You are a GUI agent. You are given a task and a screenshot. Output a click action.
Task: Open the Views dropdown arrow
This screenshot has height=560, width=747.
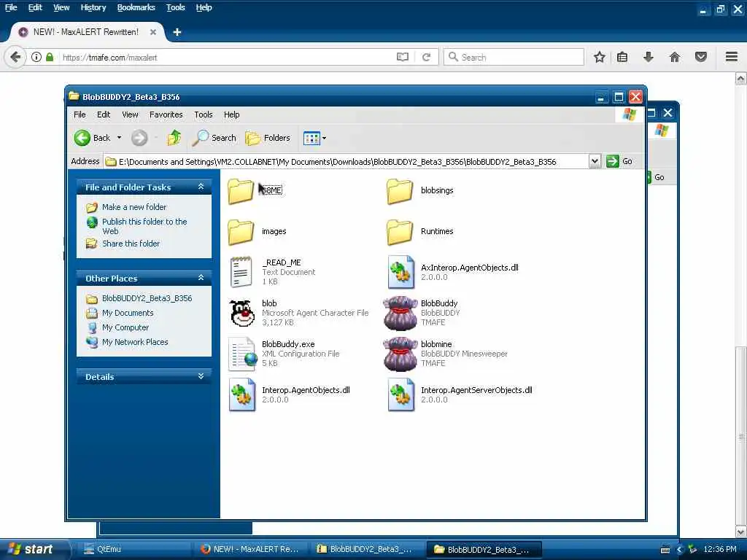point(325,138)
